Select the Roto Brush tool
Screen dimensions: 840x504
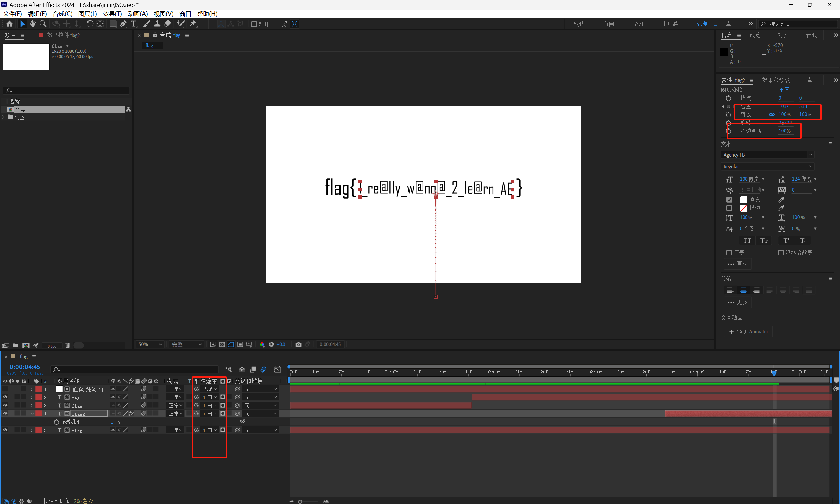click(180, 24)
